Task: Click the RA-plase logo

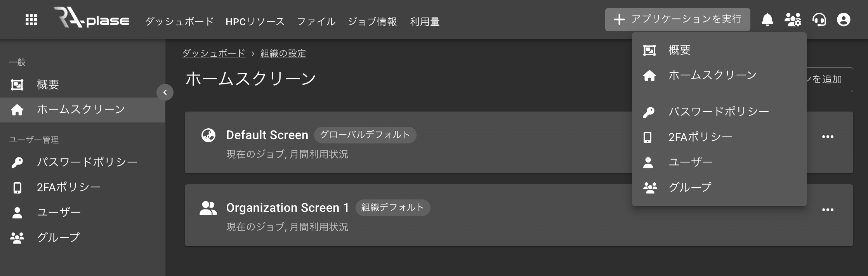Action: 92,19
